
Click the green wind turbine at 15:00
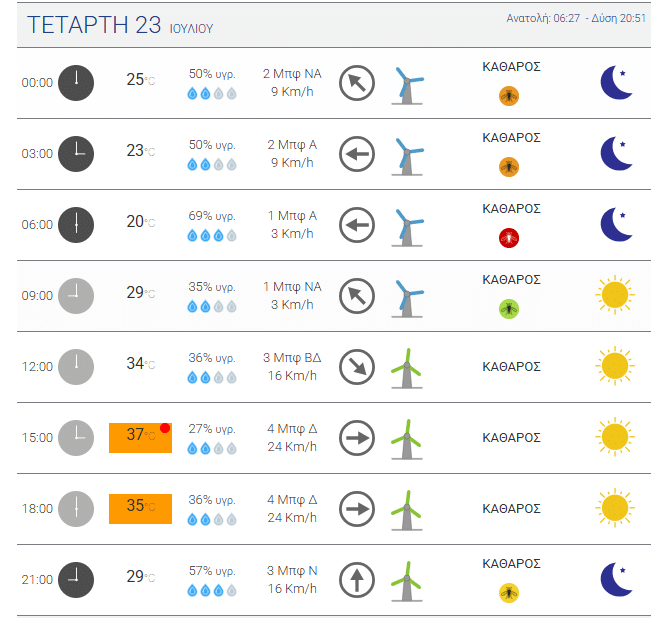click(406, 439)
